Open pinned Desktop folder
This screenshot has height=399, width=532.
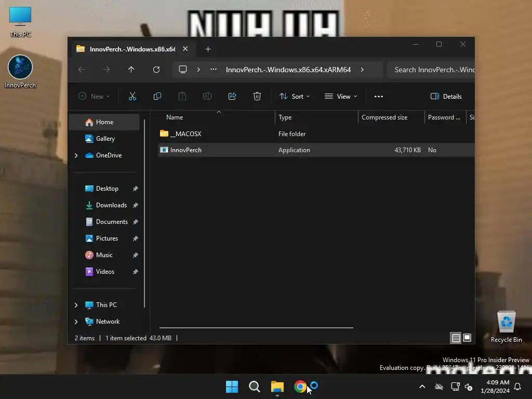(x=104, y=188)
